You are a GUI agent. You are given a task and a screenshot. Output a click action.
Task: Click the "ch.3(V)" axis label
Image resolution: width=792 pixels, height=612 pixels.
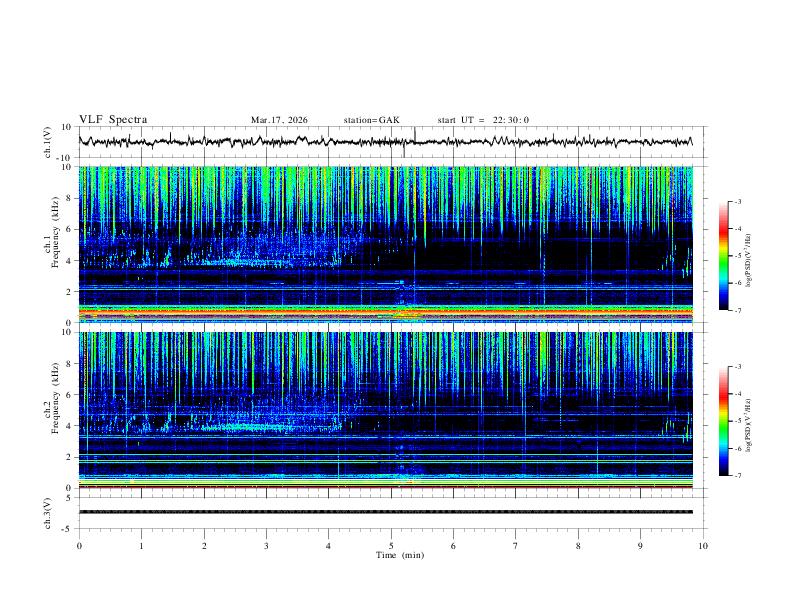pyautogui.click(x=48, y=513)
